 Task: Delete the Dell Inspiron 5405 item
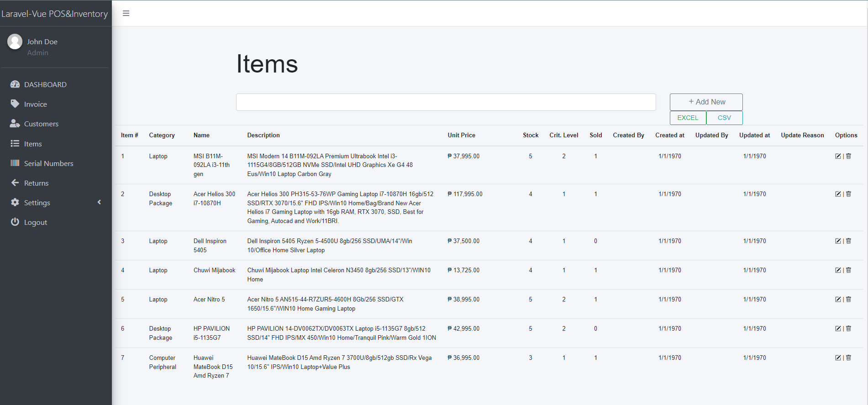click(848, 241)
